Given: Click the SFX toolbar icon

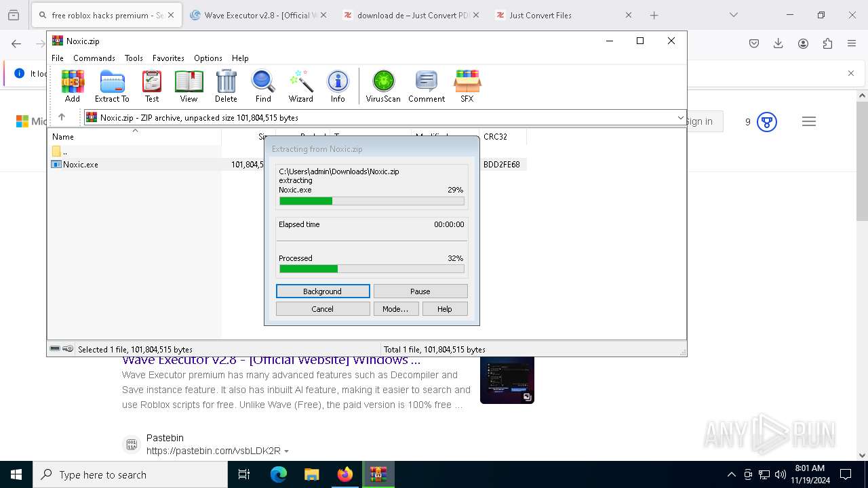Looking at the screenshot, I should [x=467, y=86].
